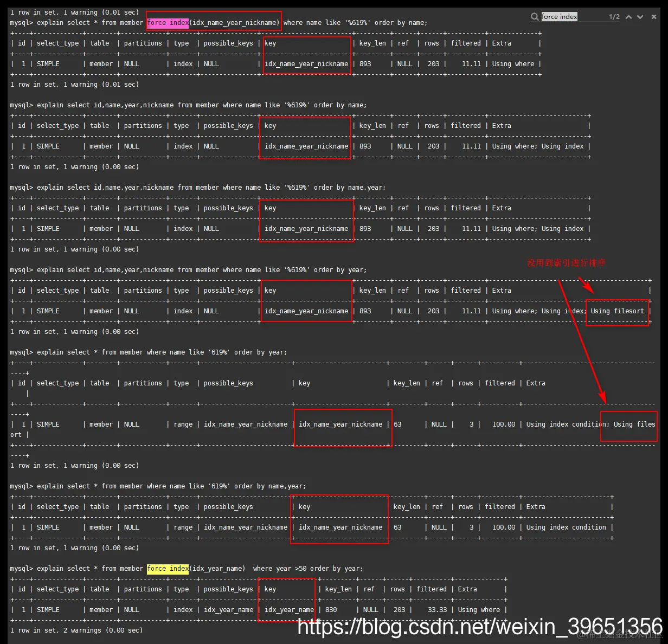This screenshot has width=668, height=644.
Task: Click the magnifier icon in the search bar
Action: click(x=535, y=17)
